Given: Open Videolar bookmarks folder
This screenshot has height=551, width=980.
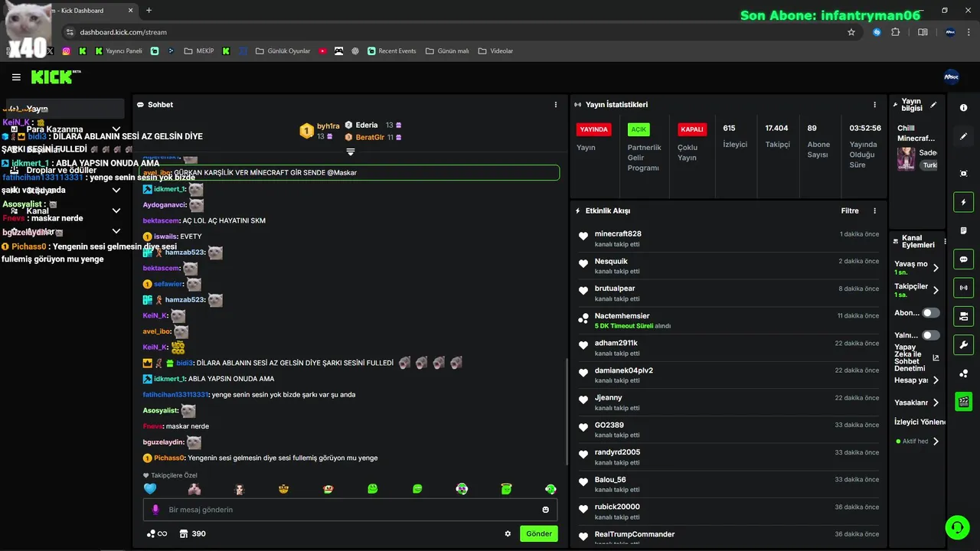Looking at the screenshot, I should [x=495, y=51].
